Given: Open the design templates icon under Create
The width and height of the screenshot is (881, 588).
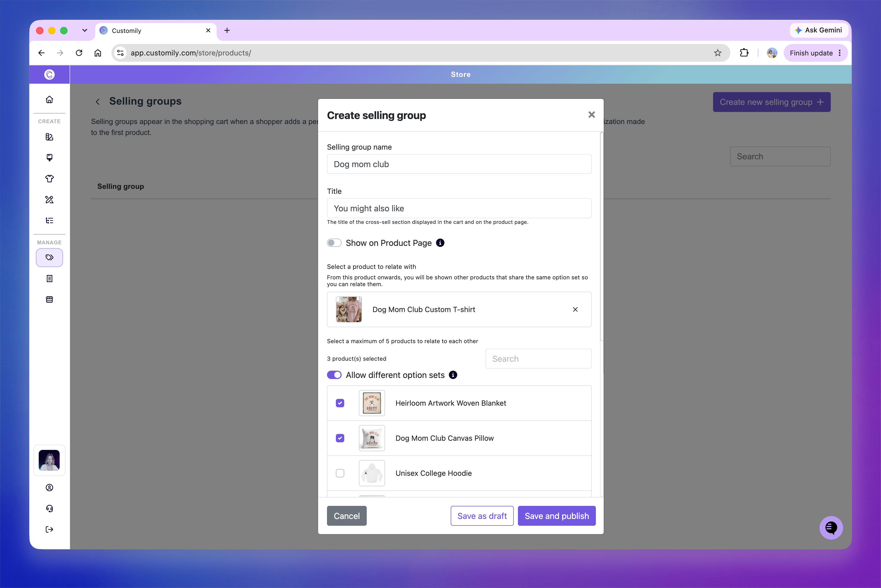Looking at the screenshot, I should pyautogui.click(x=49, y=137).
